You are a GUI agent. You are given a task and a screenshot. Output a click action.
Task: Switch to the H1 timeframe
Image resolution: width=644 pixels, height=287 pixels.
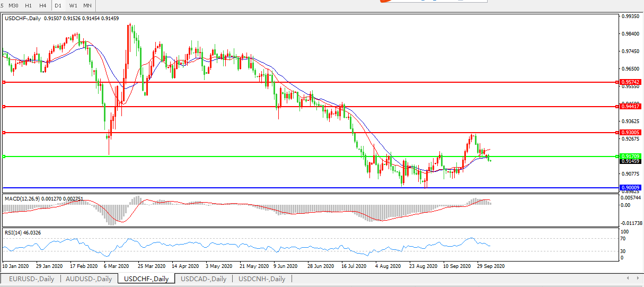click(x=29, y=5)
